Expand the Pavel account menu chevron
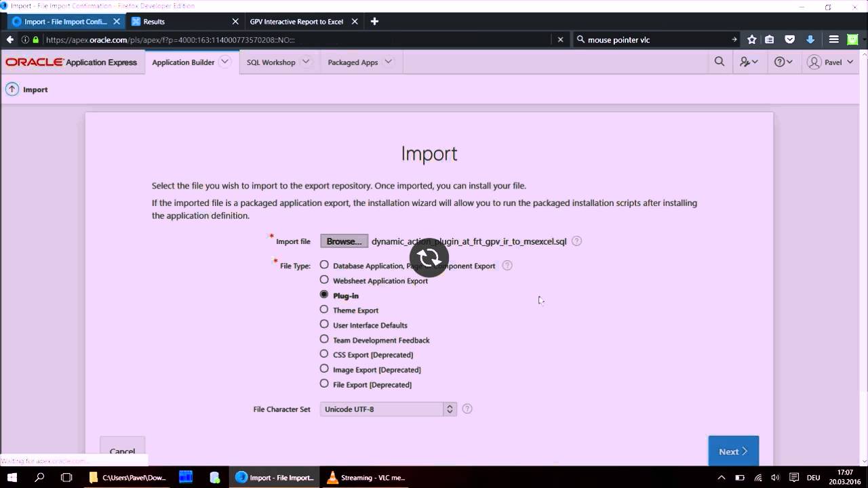This screenshot has width=868, height=488. [850, 62]
